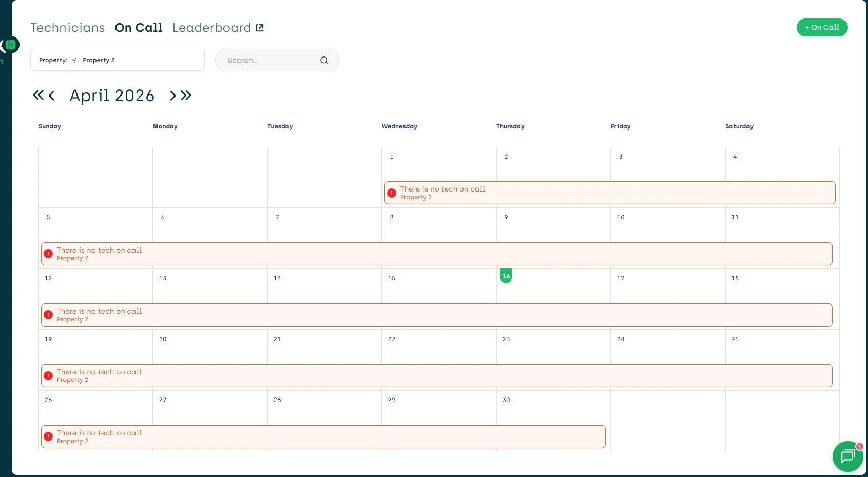The width and height of the screenshot is (868, 477).
Task: Open the no-tech-on-call banner for April 5–11
Action: click(437, 254)
